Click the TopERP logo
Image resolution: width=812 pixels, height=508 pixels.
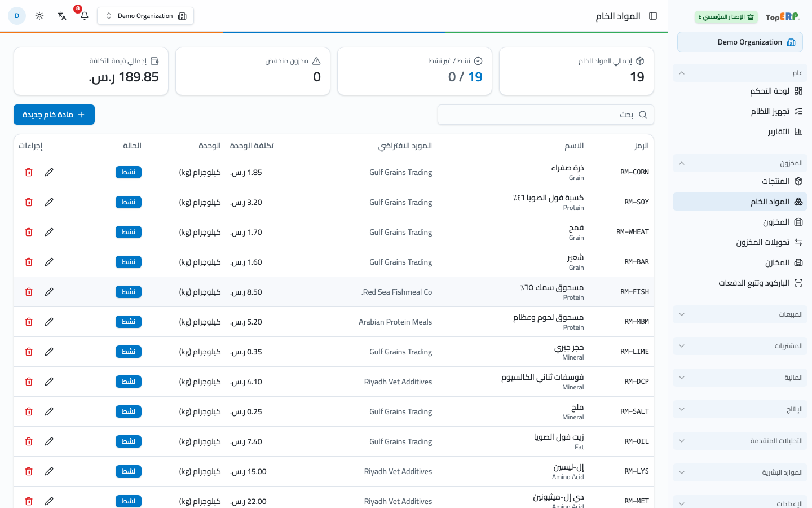[x=783, y=17]
